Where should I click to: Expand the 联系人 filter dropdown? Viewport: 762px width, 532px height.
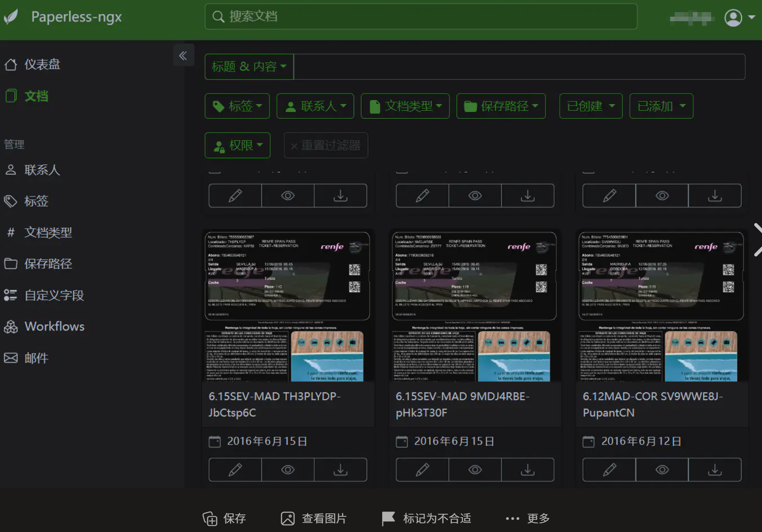click(x=315, y=106)
